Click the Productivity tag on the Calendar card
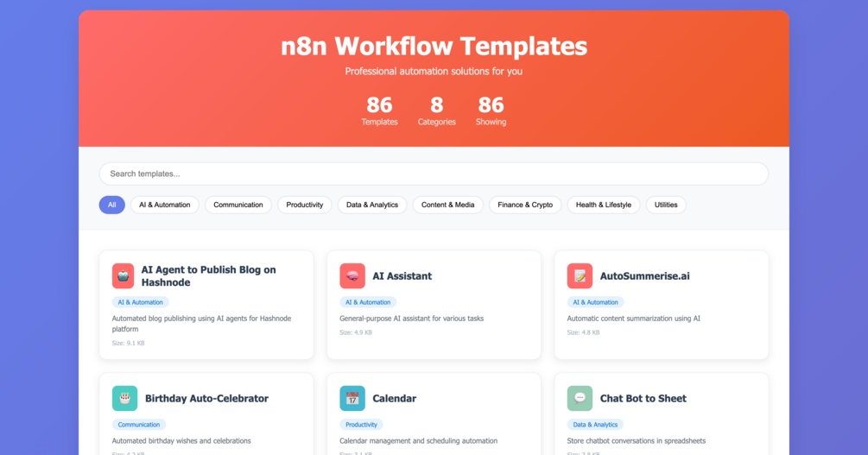 coord(361,425)
